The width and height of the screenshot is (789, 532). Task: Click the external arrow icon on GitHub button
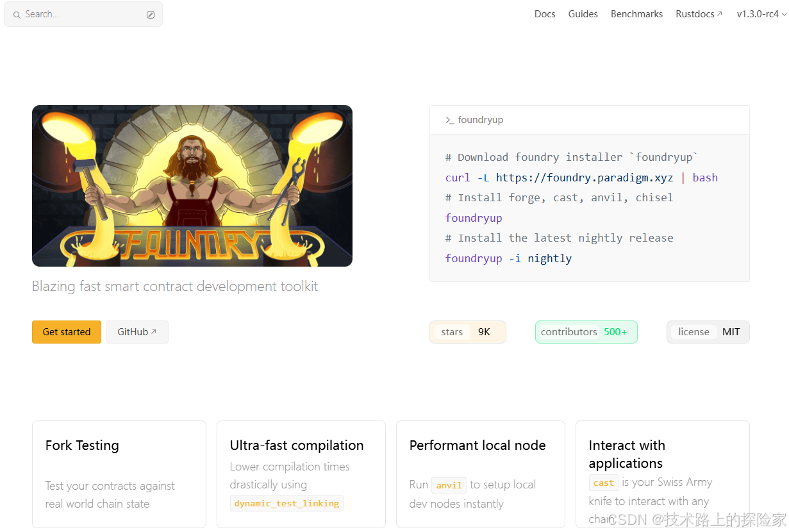point(154,332)
